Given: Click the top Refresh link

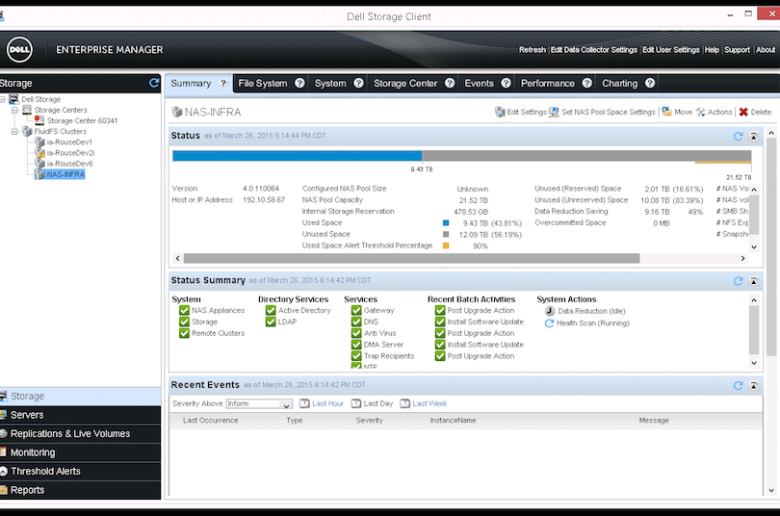Looking at the screenshot, I should 532,50.
